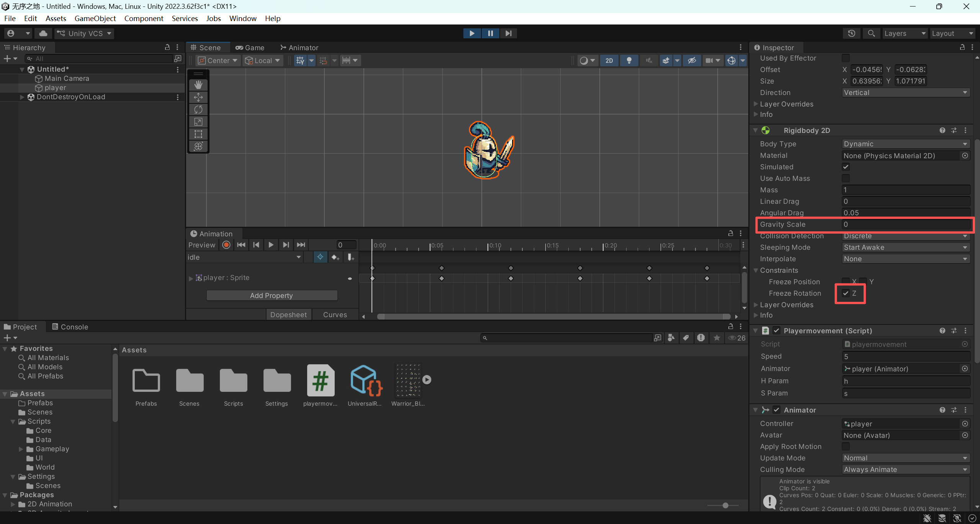Toggle Used By Effector checkbox

[846, 58]
